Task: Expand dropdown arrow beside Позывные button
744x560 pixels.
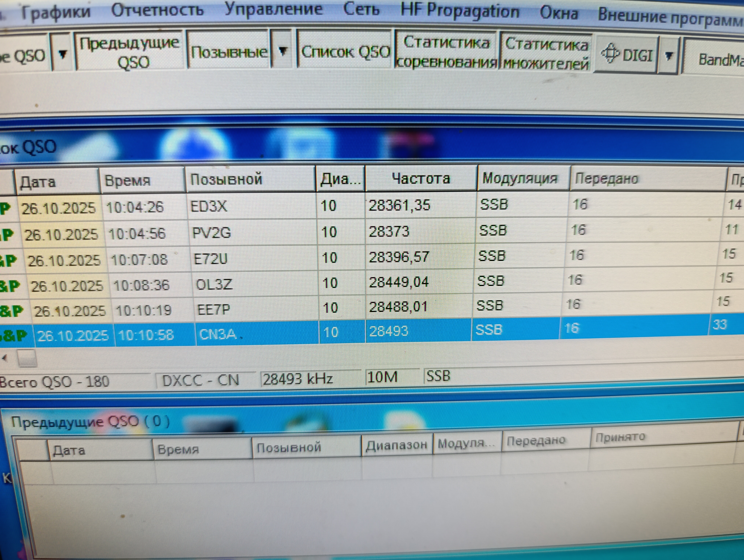Action: (x=283, y=51)
